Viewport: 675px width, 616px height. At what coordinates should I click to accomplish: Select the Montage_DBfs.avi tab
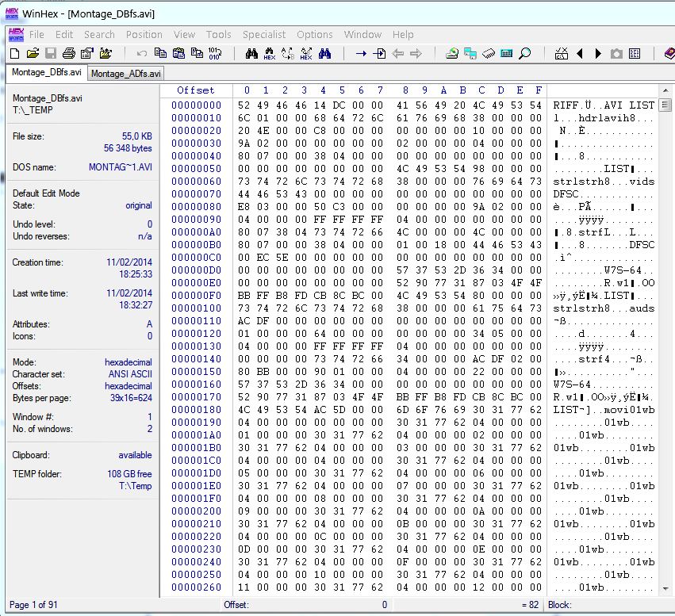pyautogui.click(x=47, y=72)
